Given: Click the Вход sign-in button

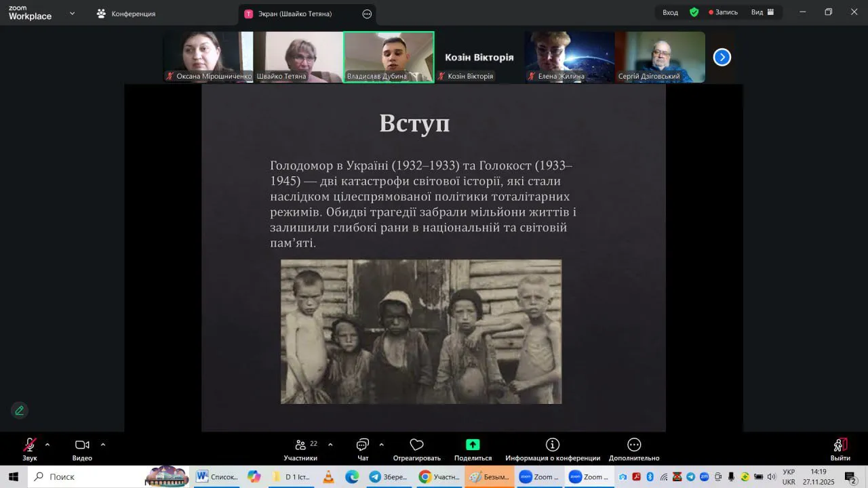Looking at the screenshot, I should (670, 12).
